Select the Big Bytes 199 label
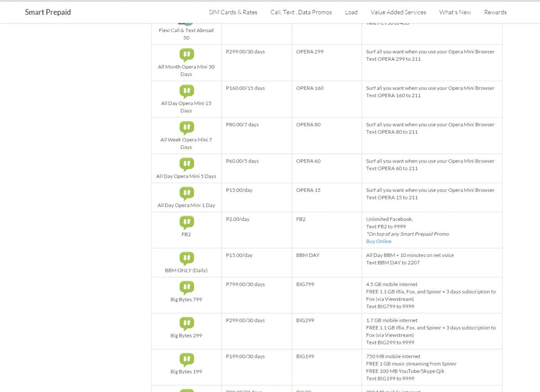540x392 pixels. [x=186, y=371]
